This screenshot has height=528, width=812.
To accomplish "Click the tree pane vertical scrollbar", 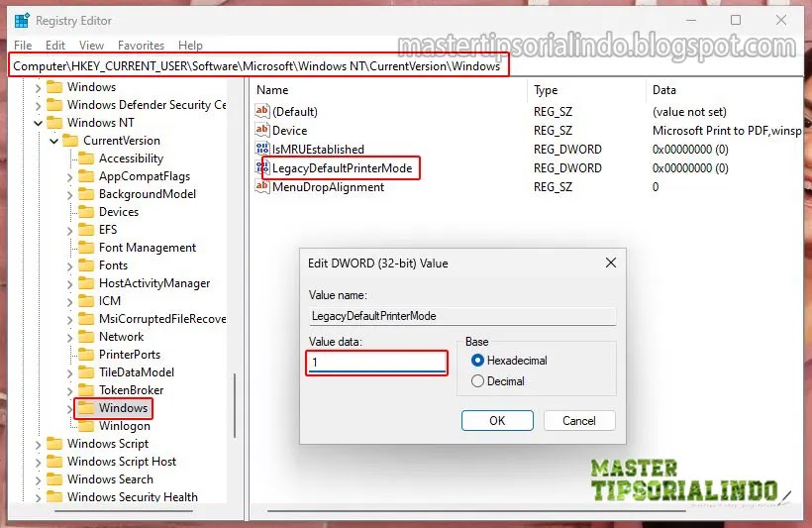I will pos(235,406).
